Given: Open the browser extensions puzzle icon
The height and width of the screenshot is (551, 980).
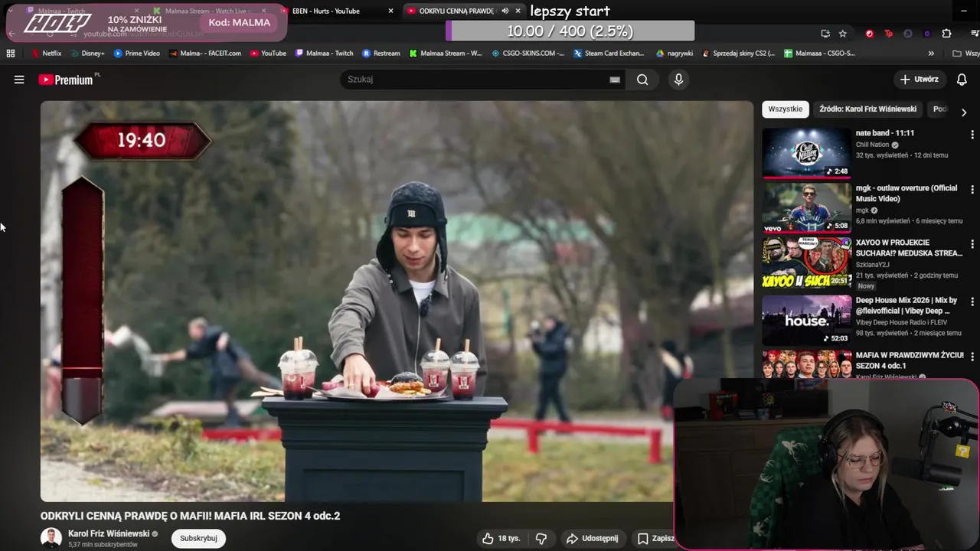Looking at the screenshot, I should tap(946, 34).
